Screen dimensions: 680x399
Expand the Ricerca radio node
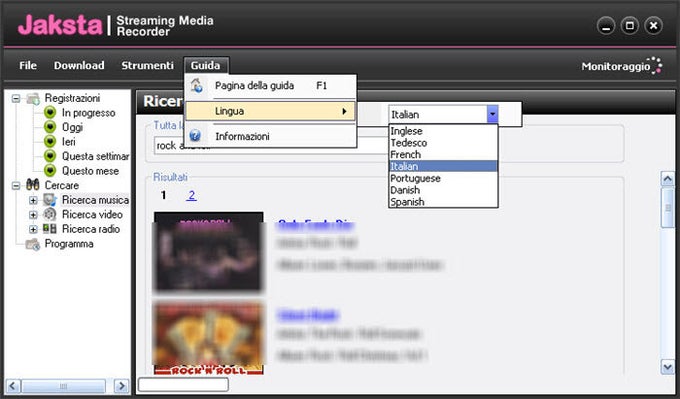[33, 229]
